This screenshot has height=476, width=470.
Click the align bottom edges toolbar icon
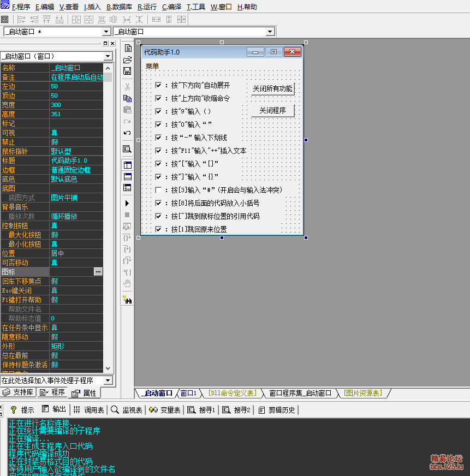coord(59,20)
